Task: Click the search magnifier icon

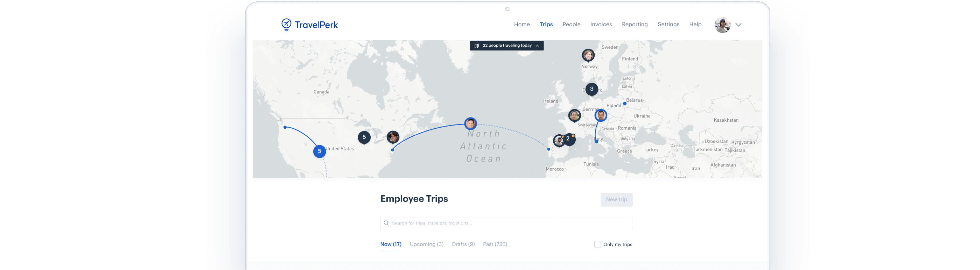Action: (x=386, y=223)
